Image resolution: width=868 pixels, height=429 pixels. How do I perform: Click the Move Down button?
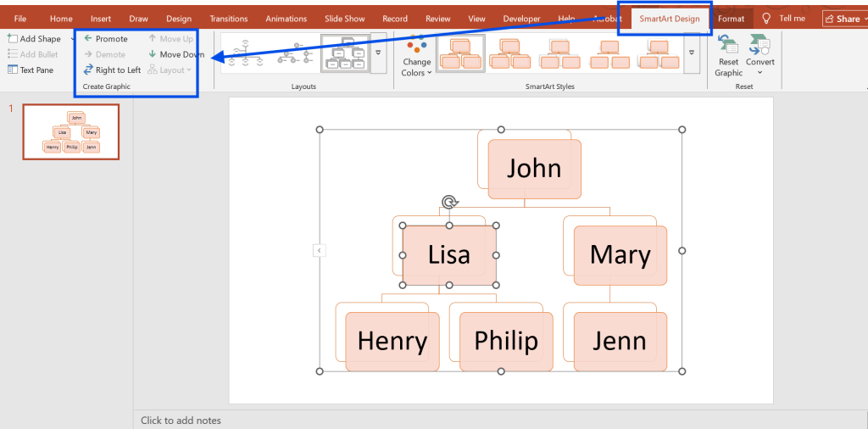[175, 54]
